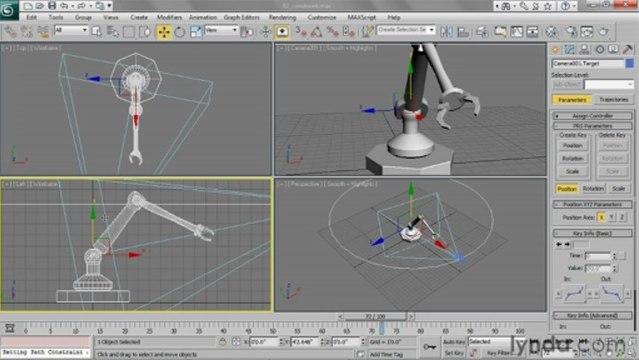The height and width of the screenshot is (360, 639).
Task: Toggle the Window/Crossing selection icon
Action: 145,31
